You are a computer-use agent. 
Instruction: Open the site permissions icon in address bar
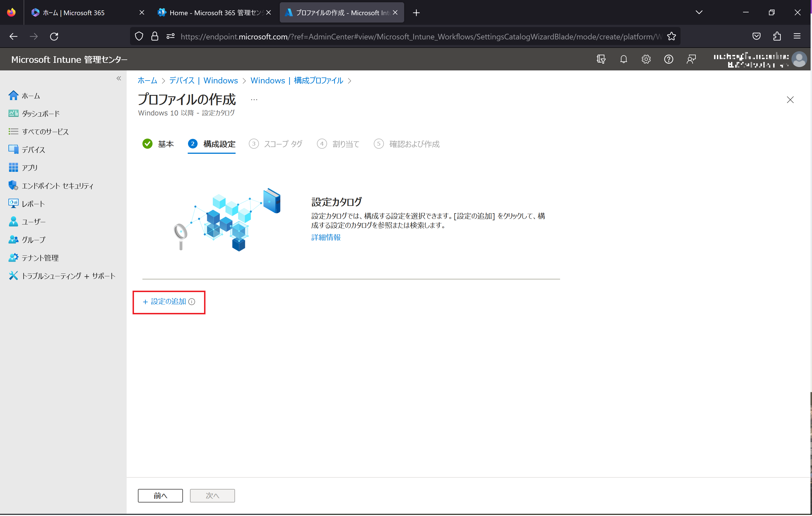[x=171, y=36]
